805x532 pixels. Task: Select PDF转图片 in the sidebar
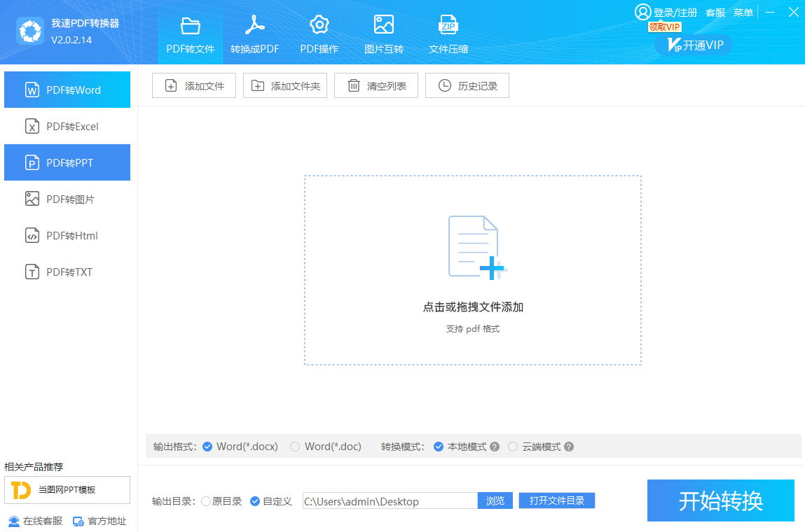(67, 199)
